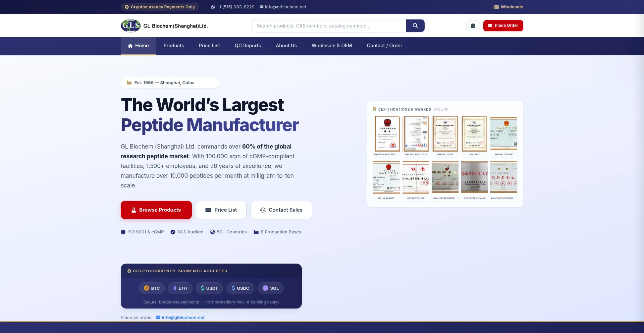Click the Ethereum diamond icon
The height and width of the screenshot is (333, 644).
coord(175,288)
